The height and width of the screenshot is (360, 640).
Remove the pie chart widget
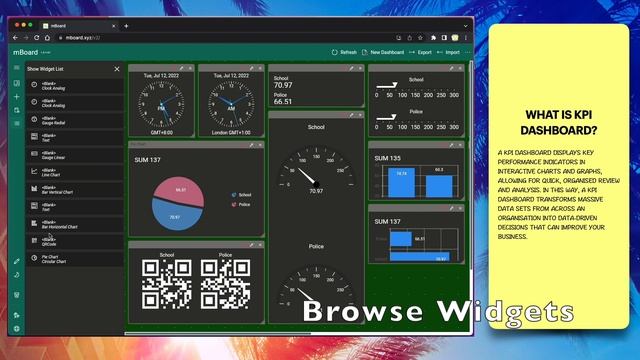(x=260, y=145)
